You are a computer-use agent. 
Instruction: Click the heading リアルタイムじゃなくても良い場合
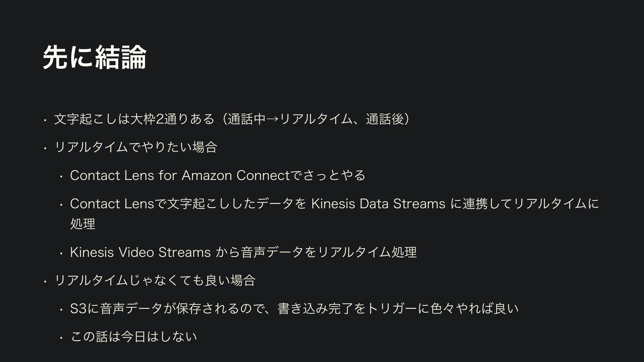(155, 280)
